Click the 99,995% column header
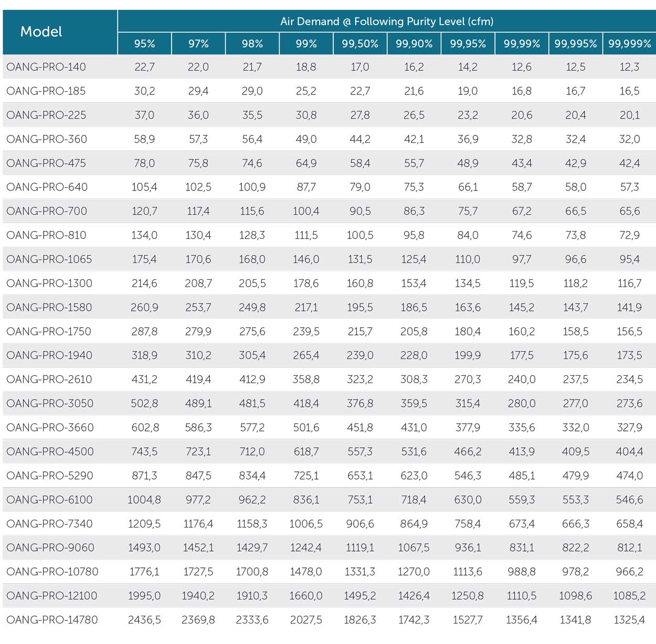The image size is (656, 644). click(575, 44)
